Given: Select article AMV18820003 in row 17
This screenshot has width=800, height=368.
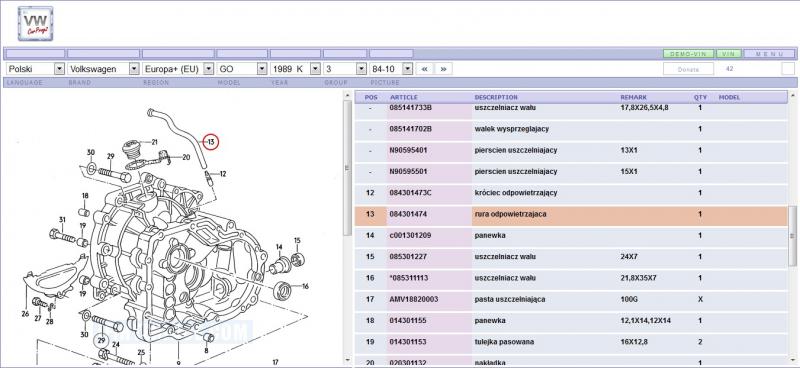Looking at the screenshot, I should click(x=413, y=299).
